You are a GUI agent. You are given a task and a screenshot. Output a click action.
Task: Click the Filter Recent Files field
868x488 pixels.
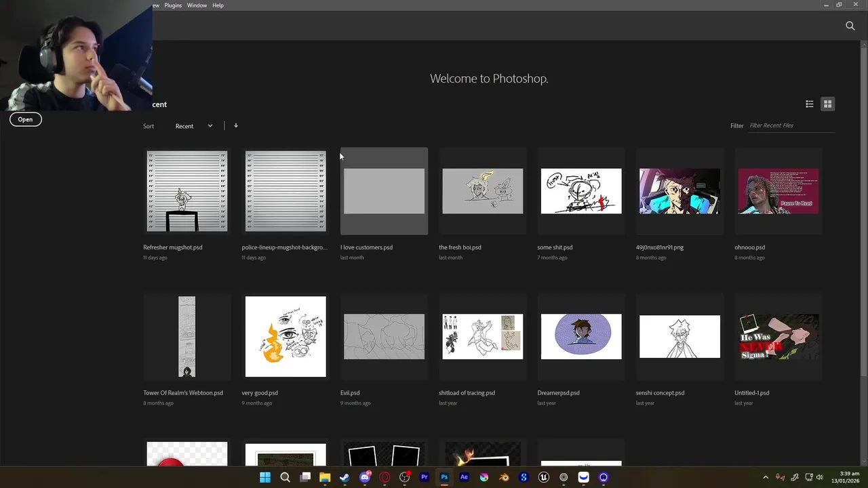(791, 125)
